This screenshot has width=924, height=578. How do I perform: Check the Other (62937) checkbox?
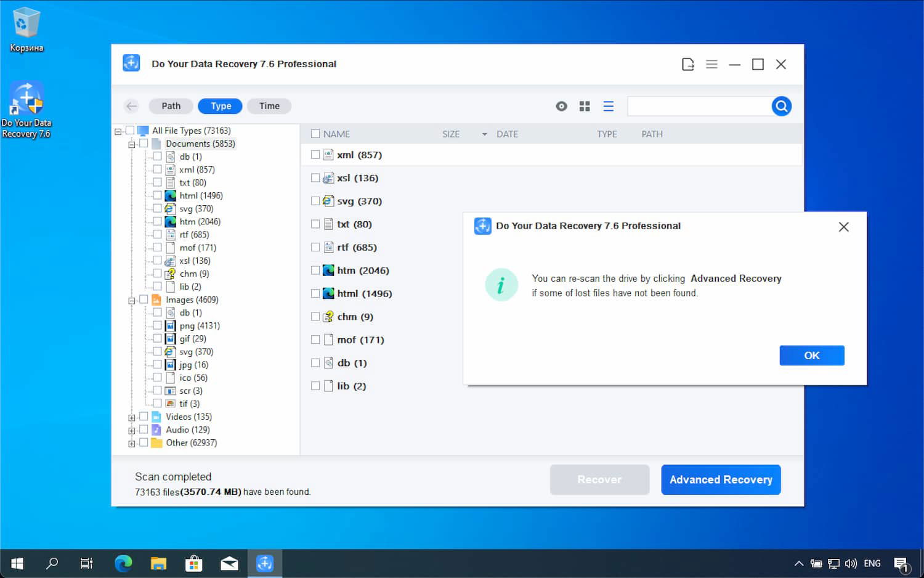(x=144, y=442)
